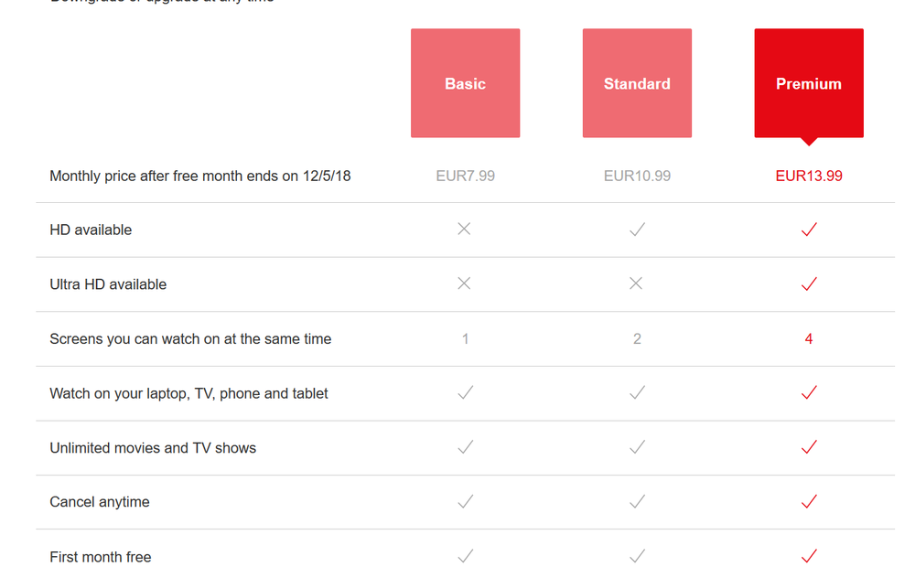Click the Basic Ultra HD cross icon

point(464,283)
